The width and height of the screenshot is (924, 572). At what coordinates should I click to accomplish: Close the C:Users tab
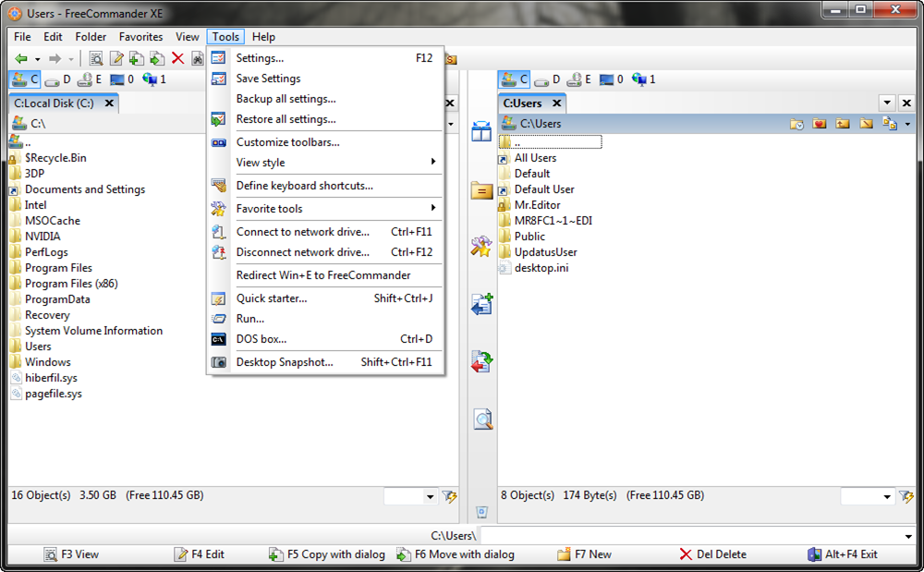coord(556,103)
